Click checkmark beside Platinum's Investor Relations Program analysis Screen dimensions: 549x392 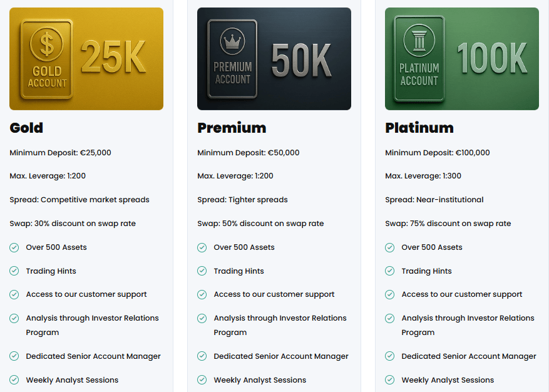click(x=390, y=318)
